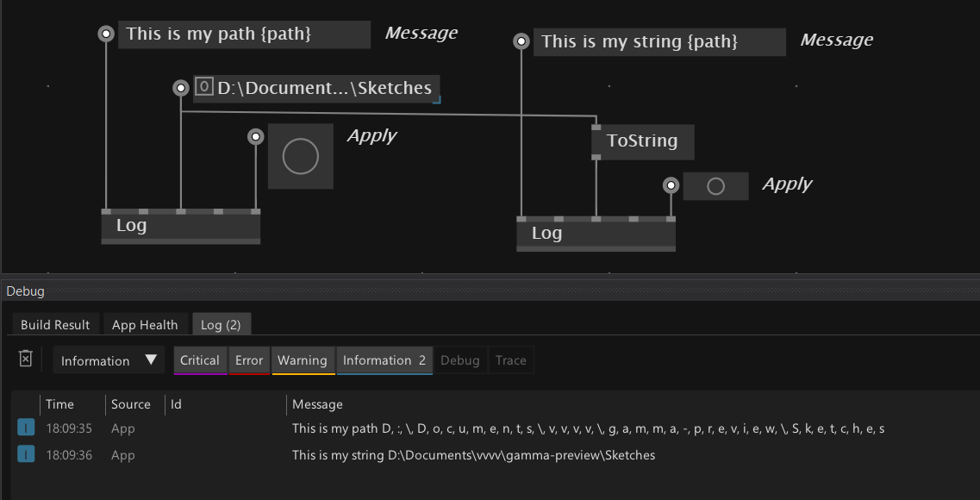Click the circle pin of the 'This is my string' message
The image size is (980, 500).
click(521, 41)
